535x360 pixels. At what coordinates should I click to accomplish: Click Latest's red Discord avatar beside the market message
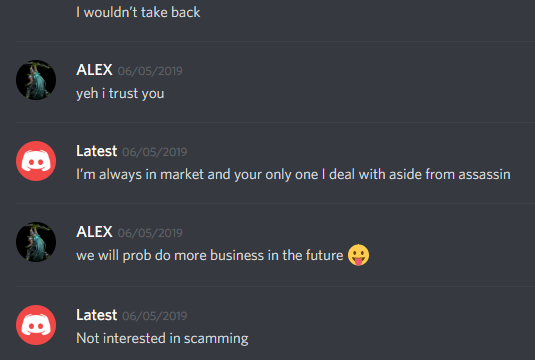tap(36, 161)
